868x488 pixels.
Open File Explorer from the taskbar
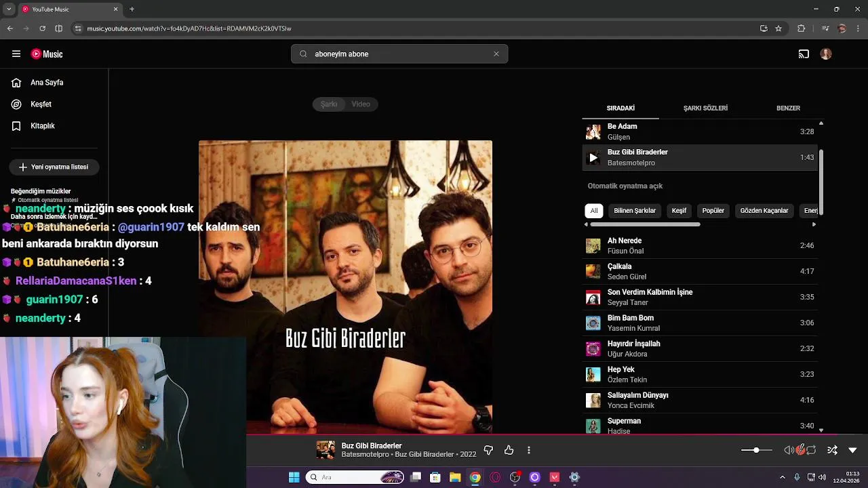(x=455, y=477)
